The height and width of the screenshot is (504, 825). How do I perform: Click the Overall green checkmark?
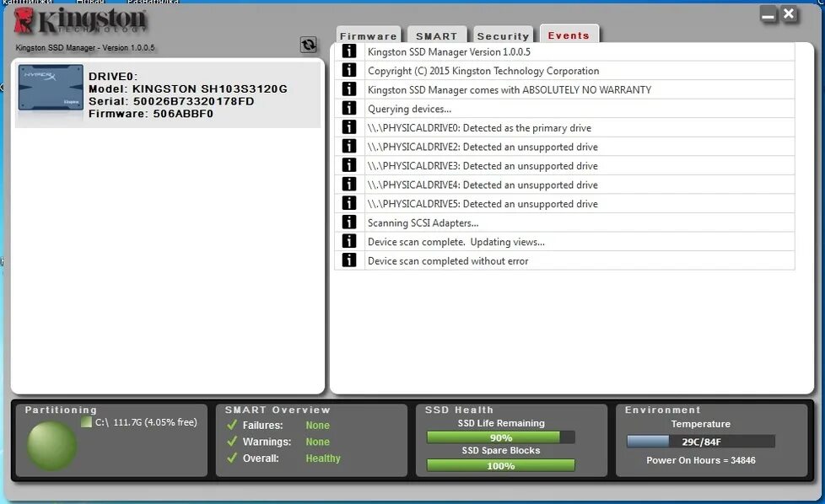point(231,458)
